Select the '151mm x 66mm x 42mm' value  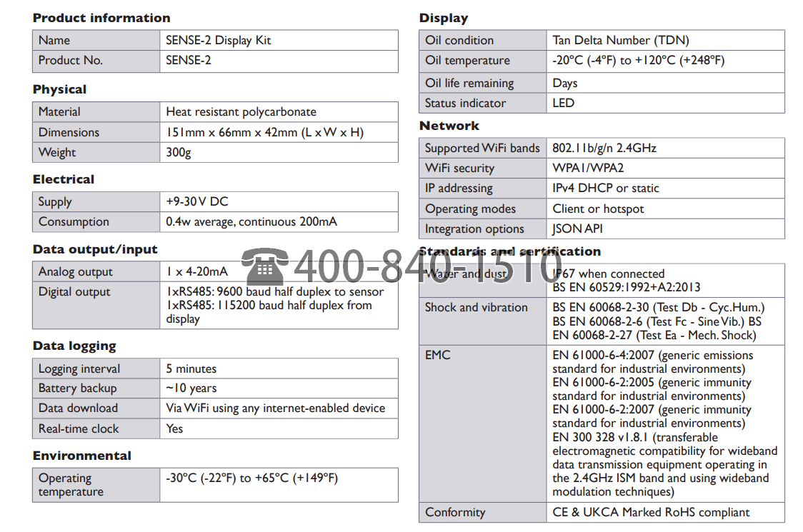tap(265, 132)
